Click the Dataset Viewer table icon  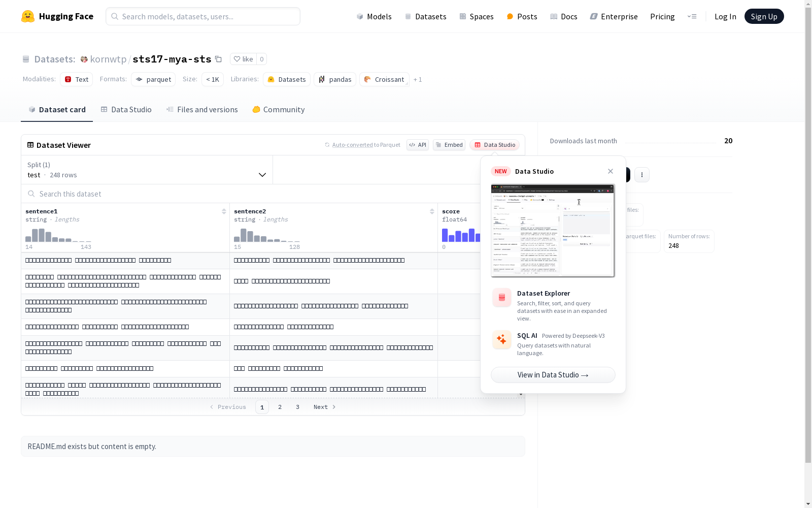point(30,145)
